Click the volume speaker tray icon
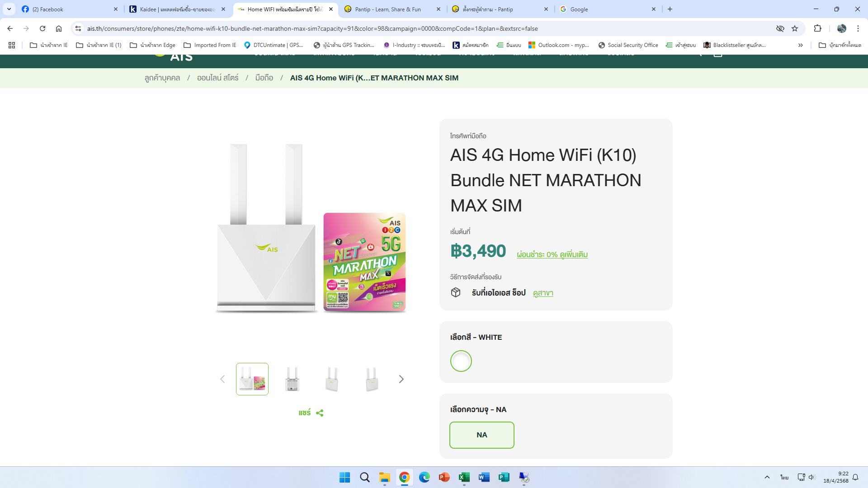This screenshot has height=488, width=868. click(x=811, y=477)
